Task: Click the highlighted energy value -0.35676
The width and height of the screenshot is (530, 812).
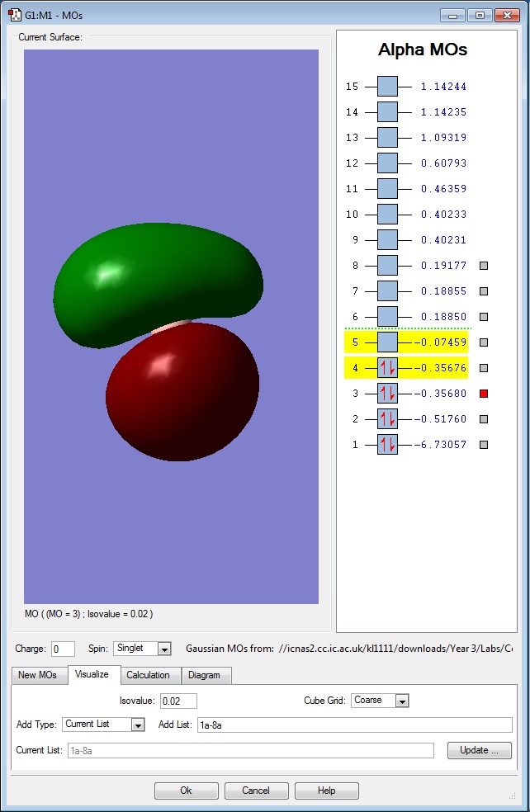Action: [440, 368]
